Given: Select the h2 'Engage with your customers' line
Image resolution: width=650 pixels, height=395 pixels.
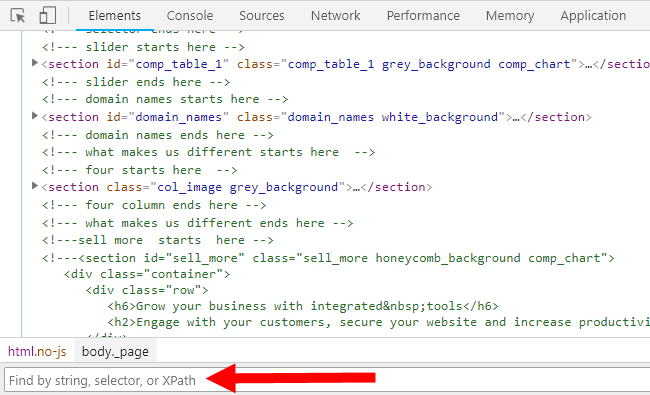Looking at the screenshot, I should pyautogui.click(x=378, y=322).
